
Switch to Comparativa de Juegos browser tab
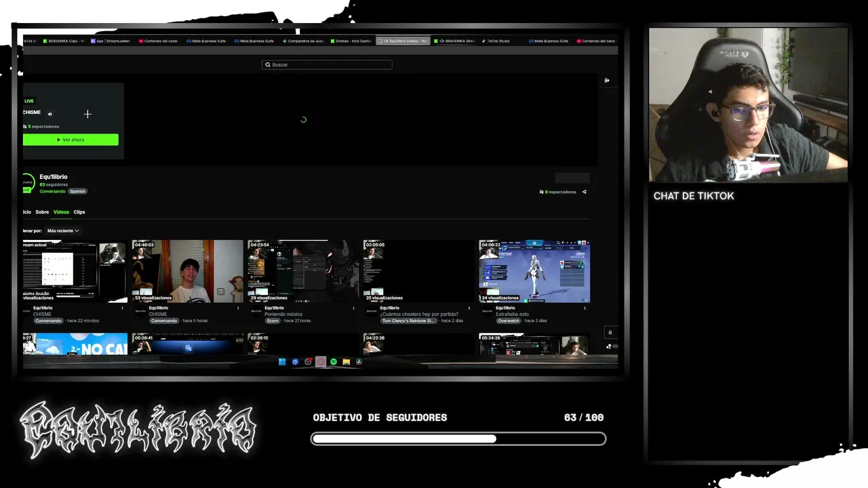[x=303, y=41]
